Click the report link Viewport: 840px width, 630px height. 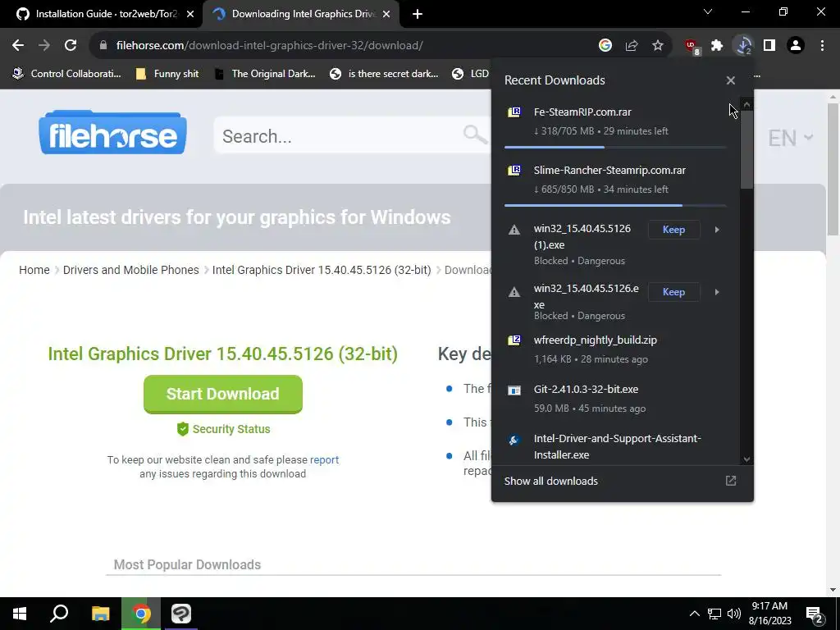tap(324, 459)
